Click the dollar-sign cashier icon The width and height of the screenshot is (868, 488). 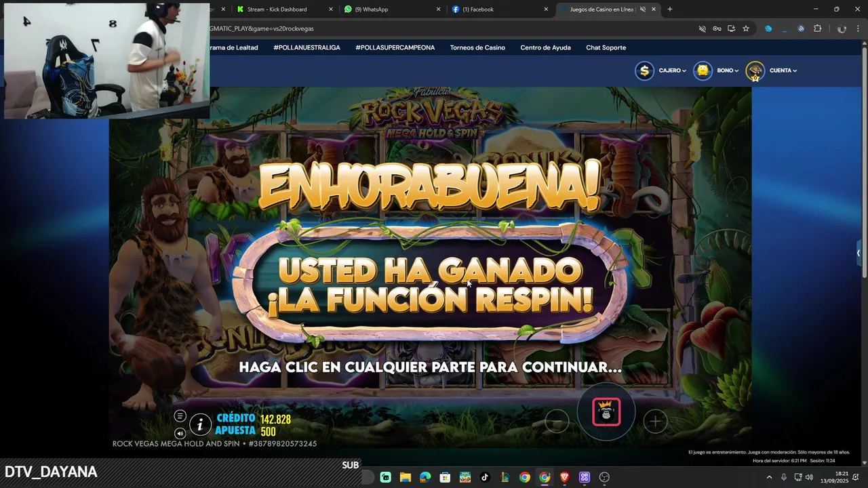644,70
